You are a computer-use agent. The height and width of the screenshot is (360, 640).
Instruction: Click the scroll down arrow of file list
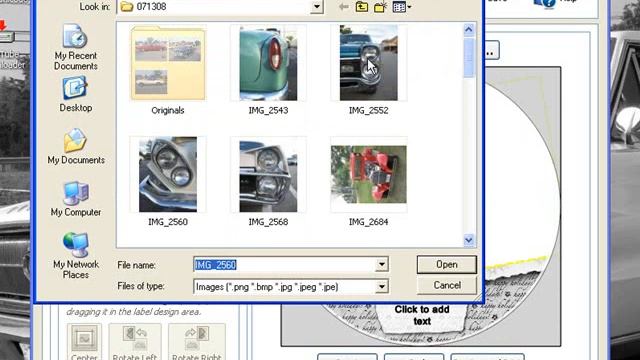(469, 240)
